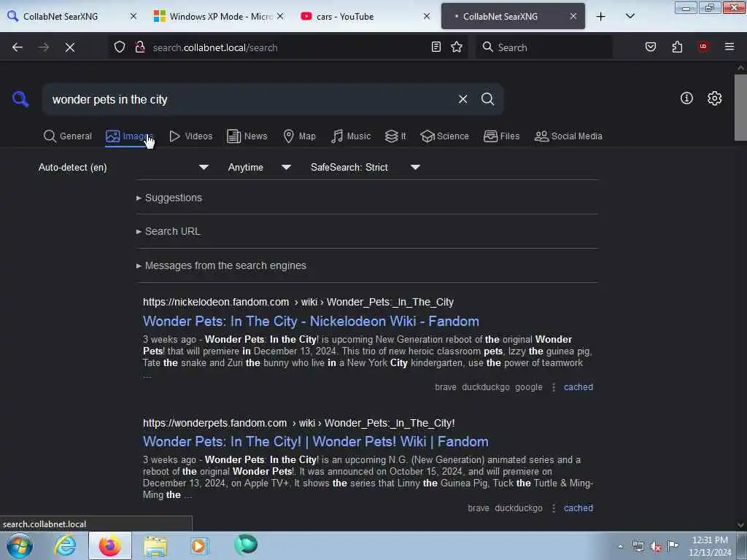Launch Internet Explorer from taskbar
This screenshot has height=560, width=747.
pyautogui.click(x=65, y=545)
